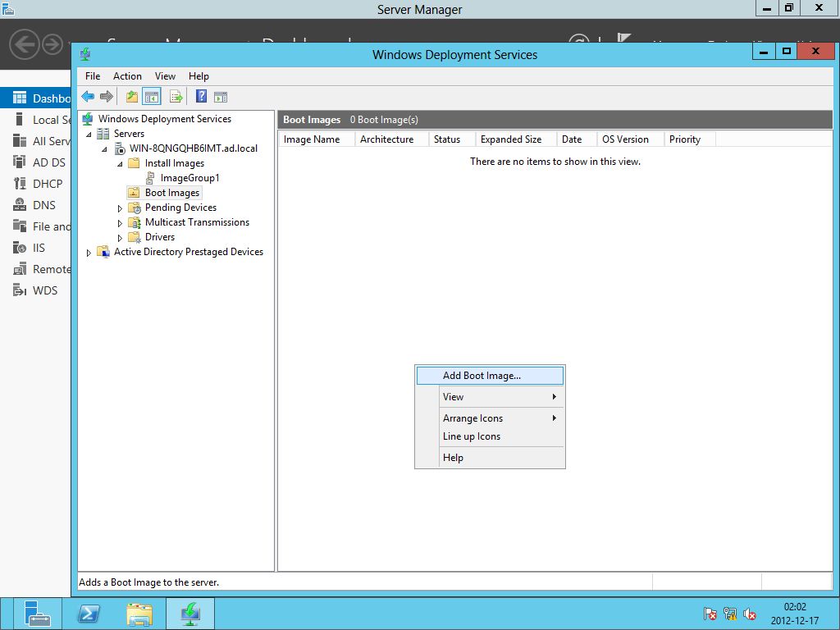Choose Line up Icons from context menu

(x=490, y=436)
